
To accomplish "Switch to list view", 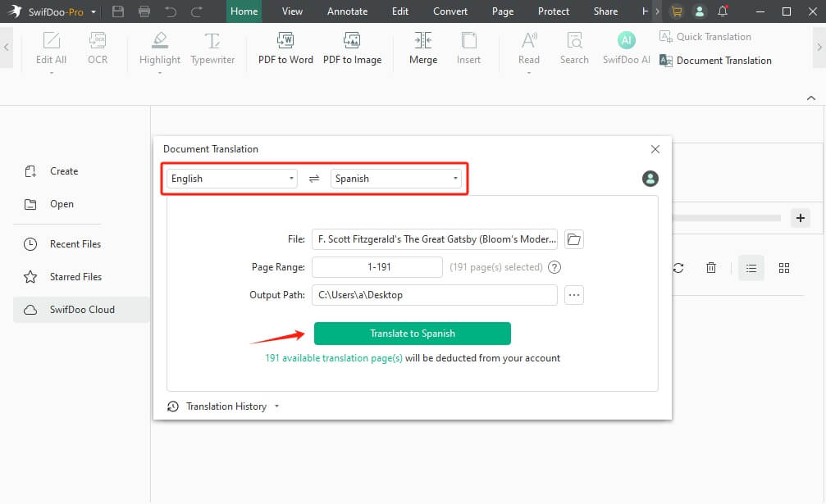I will point(751,268).
